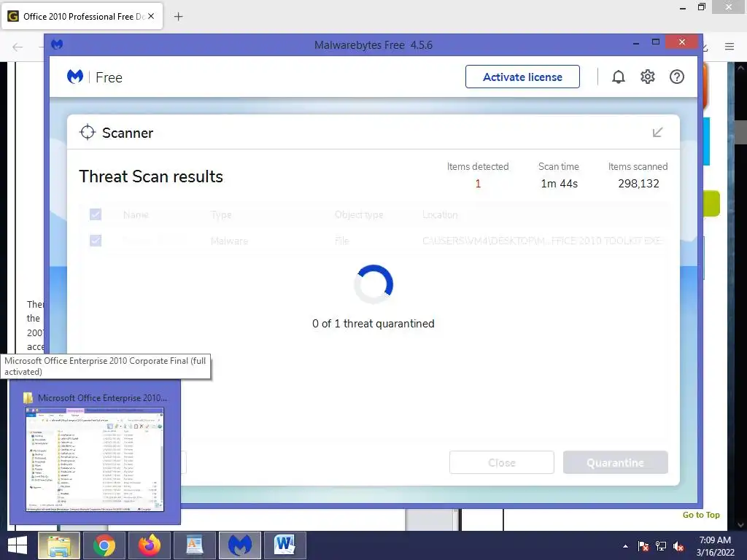Open the document editor taskbar icon

[194, 545]
